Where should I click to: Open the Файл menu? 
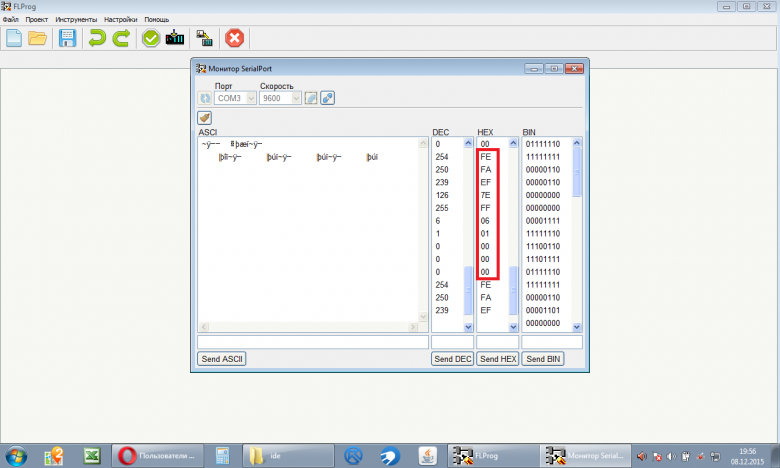pos(10,19)
